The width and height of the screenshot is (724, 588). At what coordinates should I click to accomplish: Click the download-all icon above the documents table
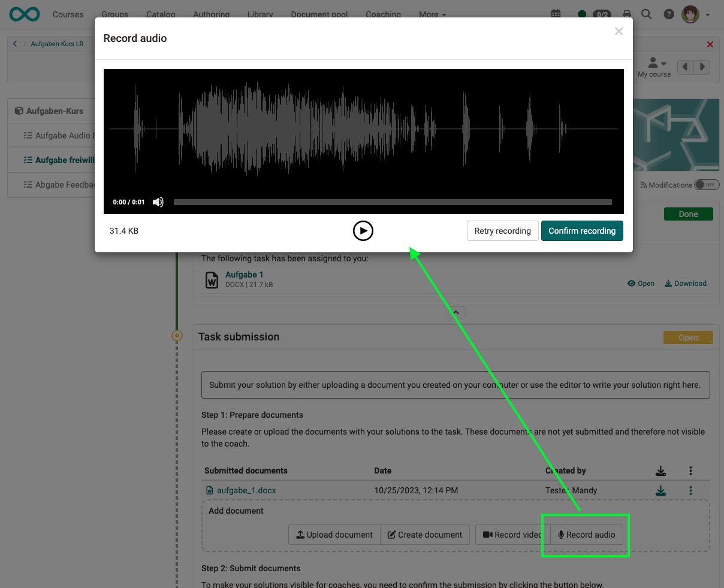coord(660,471)
